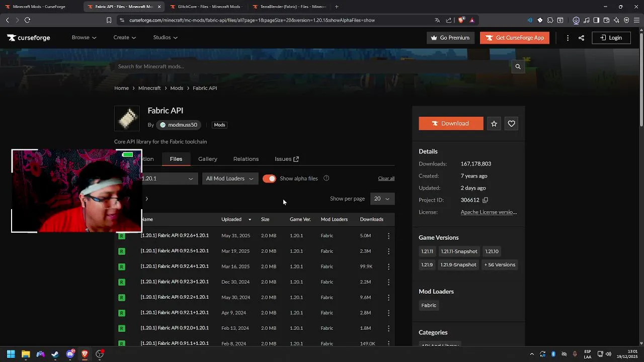Open the modmuss50 author link
Viewport: 644px width, 362px height.
(179, 125)
